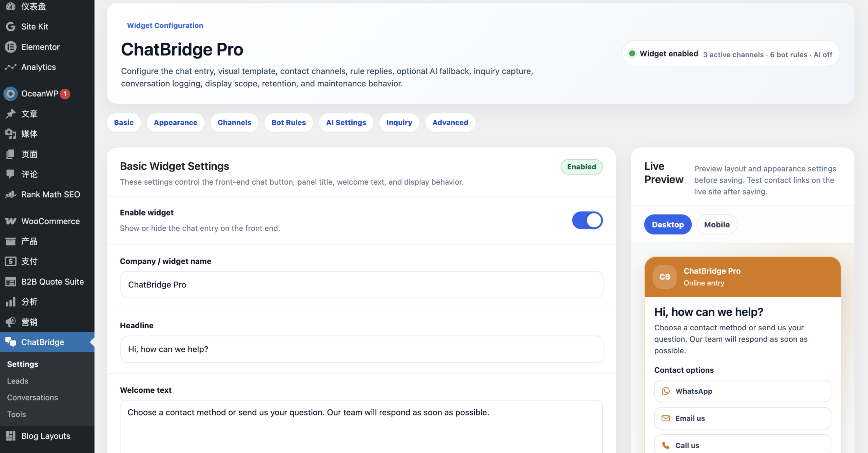Click the WhatsApp contact option button
The image size is (868, 453).
point(743,391)
